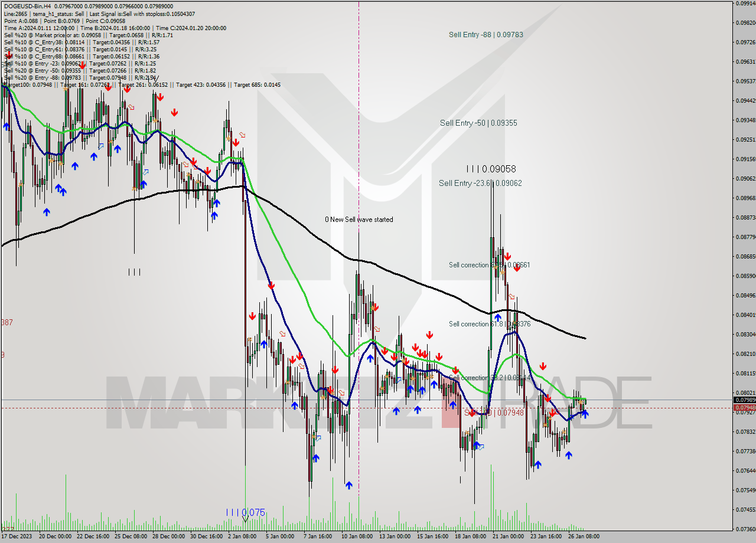This screenshot has height=543, width=756.
Task: Click the 'I I I 0.09058' peak label
Action: [x=491, y=169]
